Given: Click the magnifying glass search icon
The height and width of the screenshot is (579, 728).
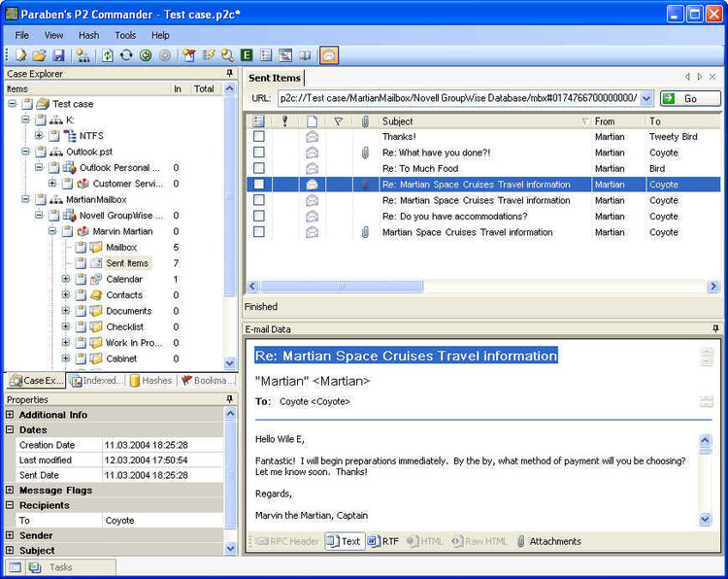Looking at the screenshot, I should point(227,55).
